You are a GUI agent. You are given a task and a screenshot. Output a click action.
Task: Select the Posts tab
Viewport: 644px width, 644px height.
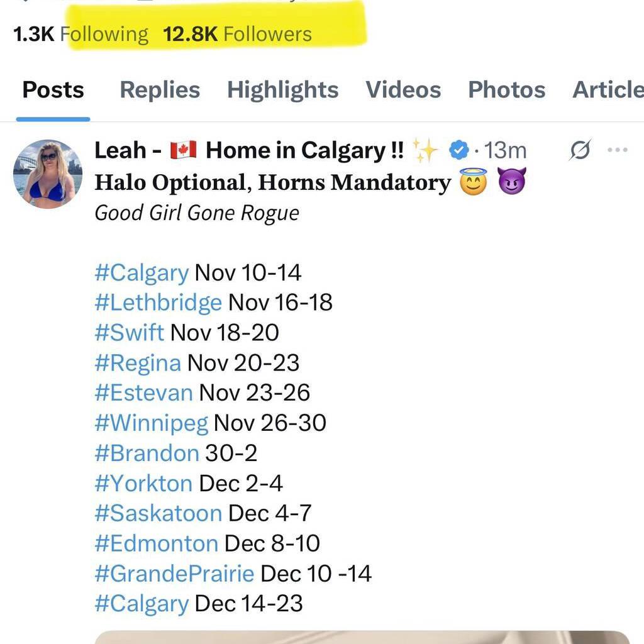[53, 89]
